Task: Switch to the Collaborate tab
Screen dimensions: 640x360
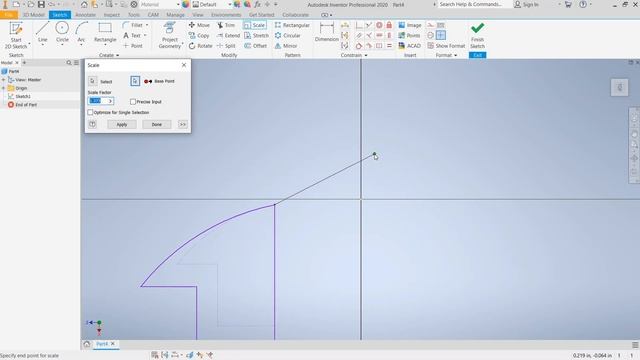Action: 295,15
